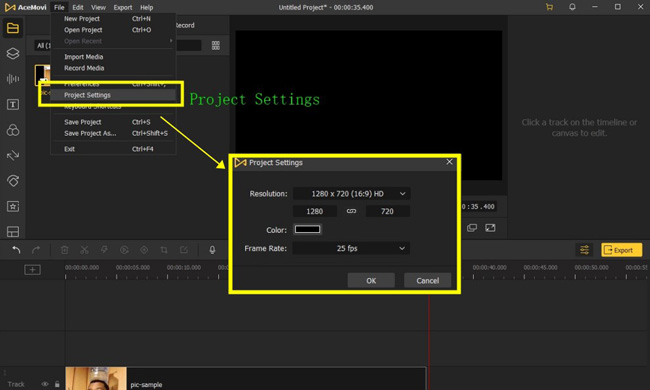The height and width of the screenshot is (390, 650).
Task: Click the Split scissors icon in toolbar
Action: (84, 250)
